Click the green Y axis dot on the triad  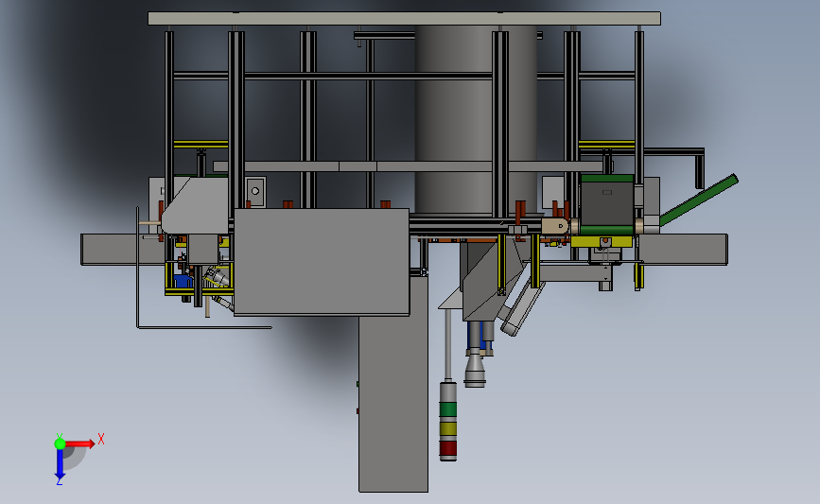click(60, 443)
